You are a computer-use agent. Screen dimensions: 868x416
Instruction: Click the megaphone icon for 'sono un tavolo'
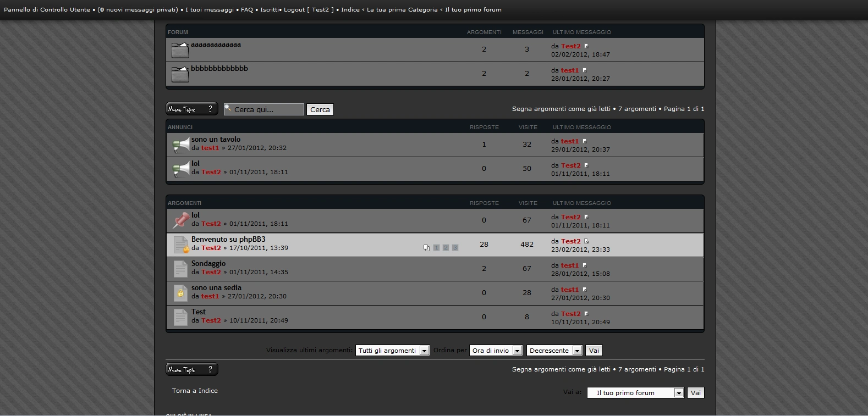pos(181,145)
